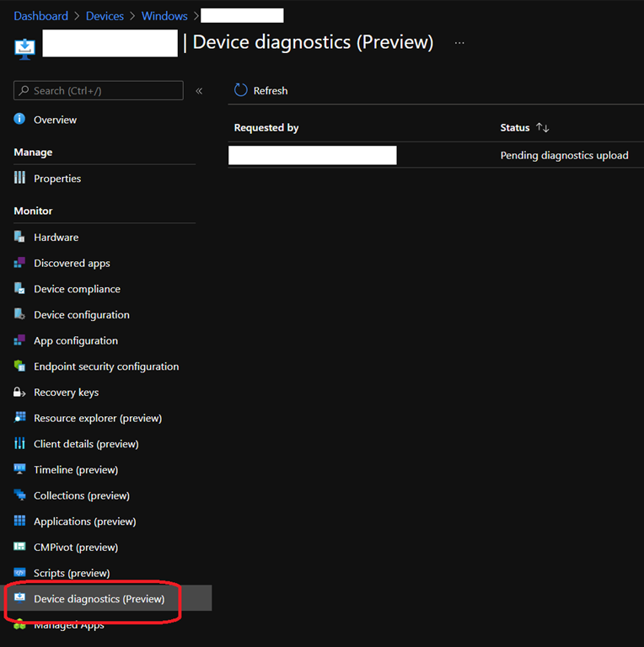Open Overview in the sidebar
The height and width of the screenshot is (647, 644).
(55, 120)
